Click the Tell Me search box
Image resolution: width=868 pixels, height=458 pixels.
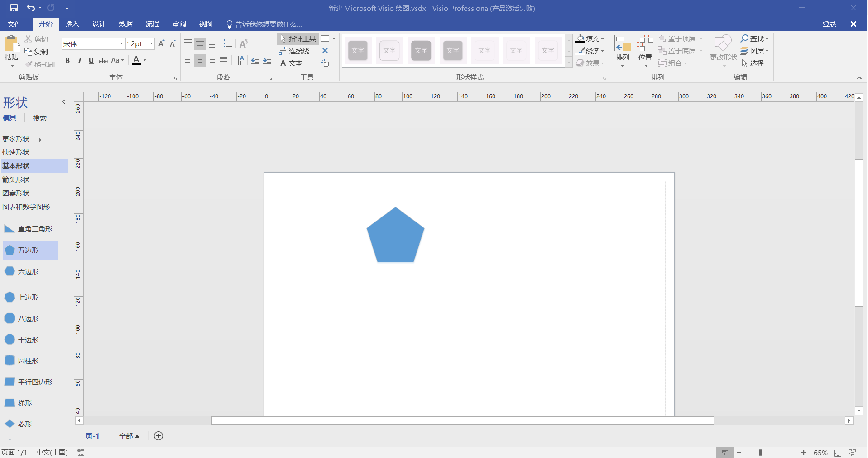pyautogui.click(x=264, y=24)
